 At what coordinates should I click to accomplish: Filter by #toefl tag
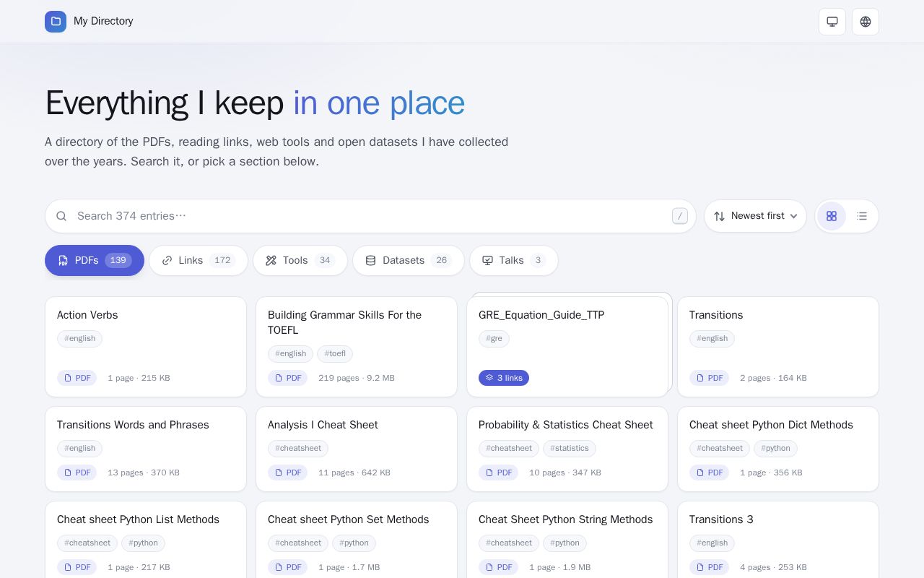[x=335, y=353]
